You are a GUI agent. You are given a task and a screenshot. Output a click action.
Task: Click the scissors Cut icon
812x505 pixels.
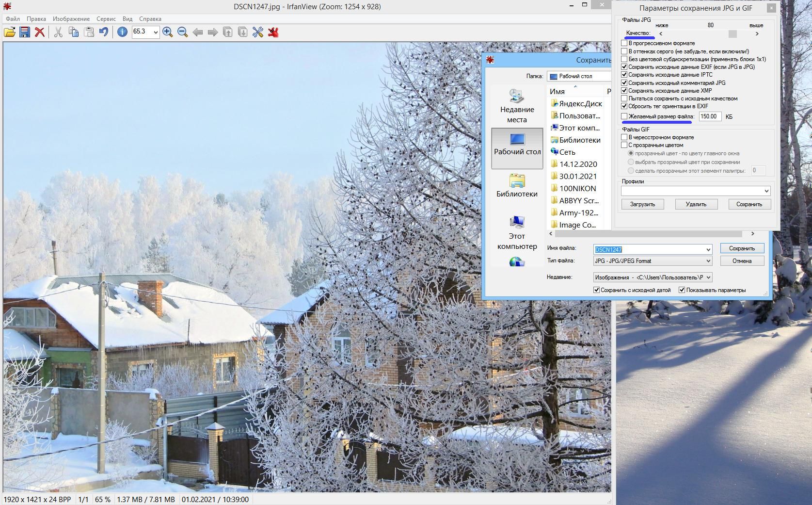58,32
